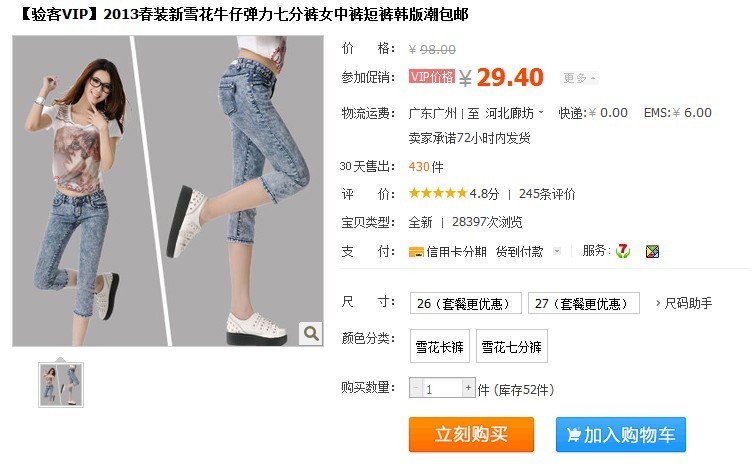The width and height of the screenshot is (752, 466).
Task: Expand the payment methods dropdown arrow
Action: point(557,251)
